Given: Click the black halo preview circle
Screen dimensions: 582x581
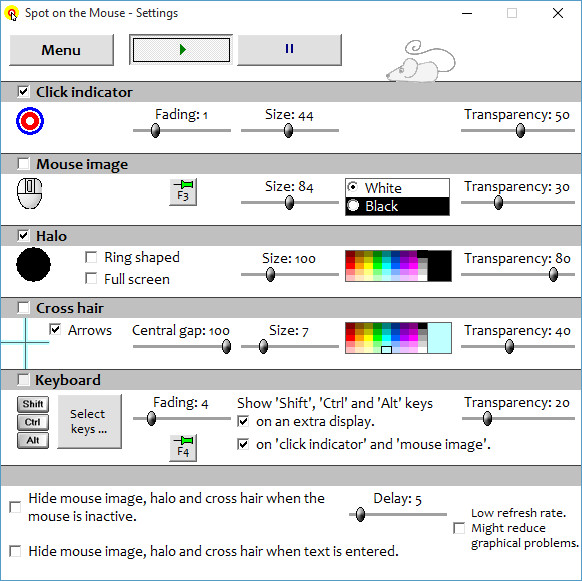Looking at the screenshot, I should [33, 264].
